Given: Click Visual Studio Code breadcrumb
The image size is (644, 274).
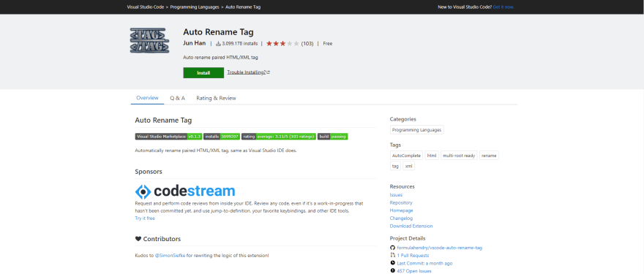Looking at the screenshot, I should point(146,7).
